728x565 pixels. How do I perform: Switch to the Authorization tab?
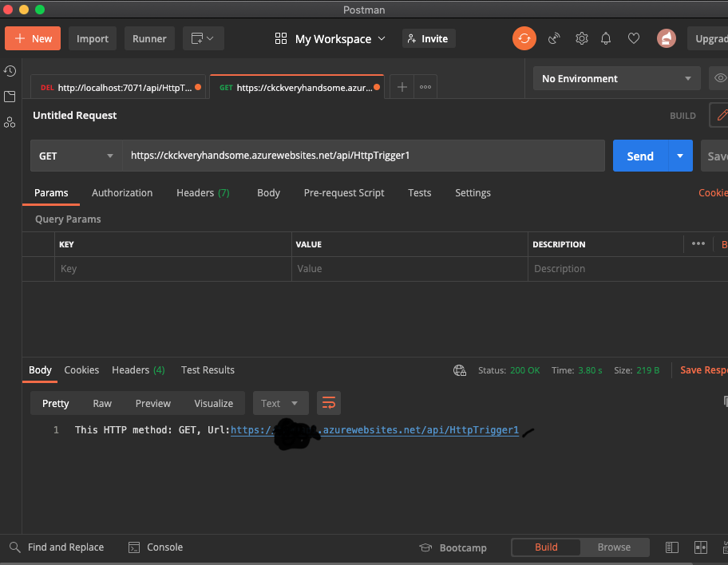tap(122, 193)
